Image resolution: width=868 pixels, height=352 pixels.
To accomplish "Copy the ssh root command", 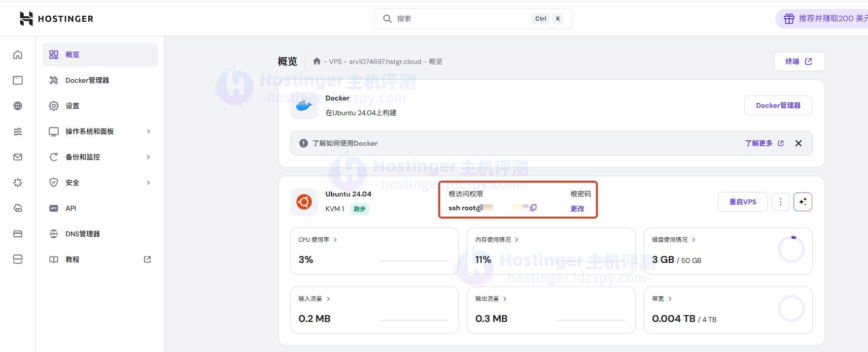I will click(533, 208).
